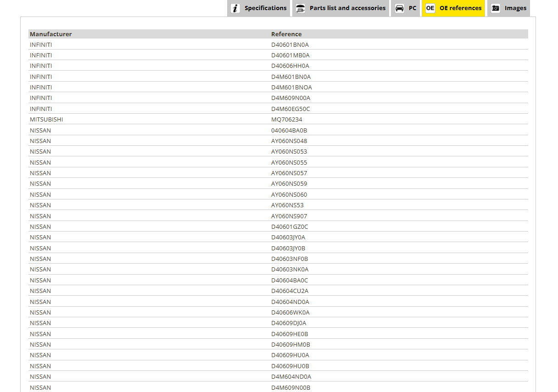
Task: Select reference AY060NS53
Action: (287, 205)
